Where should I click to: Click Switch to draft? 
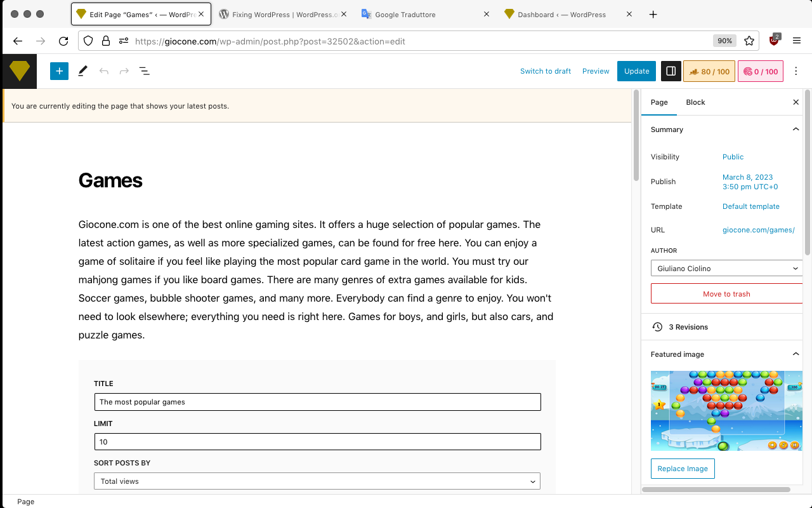pyautogui.click(x=546, y=71)
